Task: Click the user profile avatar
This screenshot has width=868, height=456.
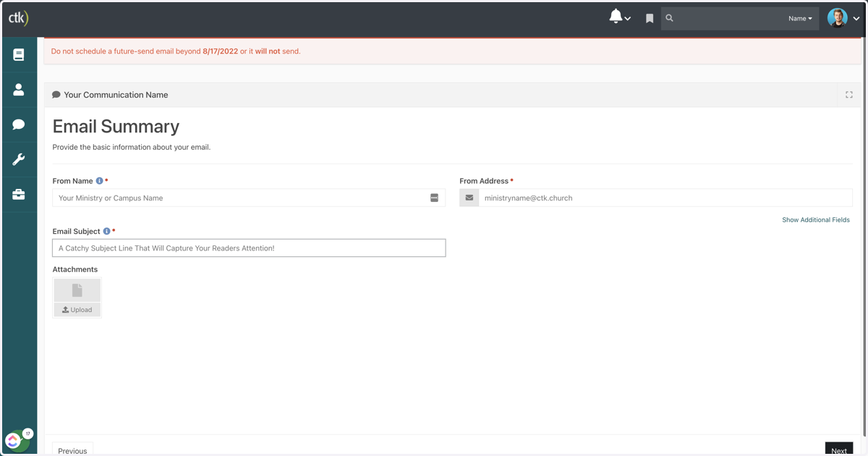Action: click(x=838, y=18)
